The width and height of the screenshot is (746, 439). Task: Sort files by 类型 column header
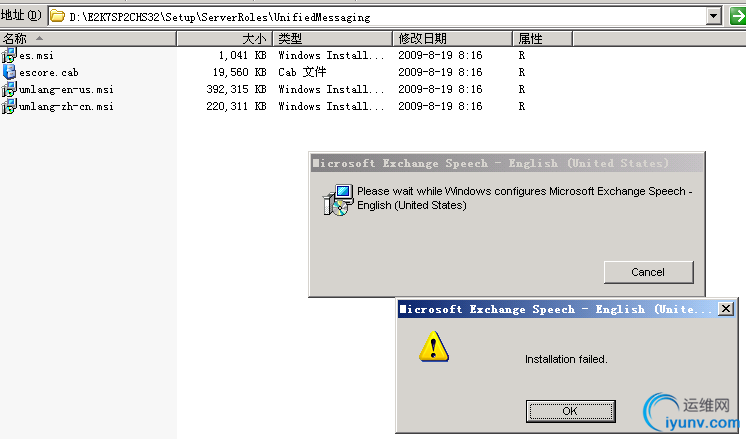point(333,39)
